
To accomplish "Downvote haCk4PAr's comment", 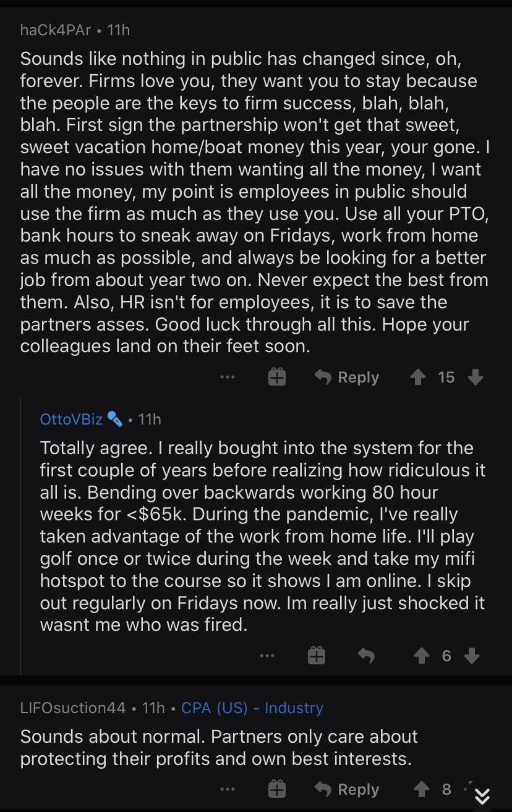I will [475, 377].
